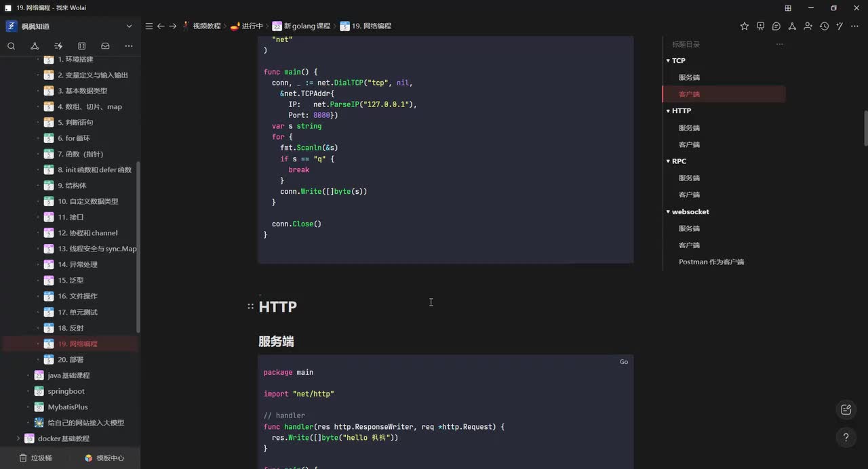Open page 18. 反射
Screen dimensions: 868x469
click(x=71, y=328)
